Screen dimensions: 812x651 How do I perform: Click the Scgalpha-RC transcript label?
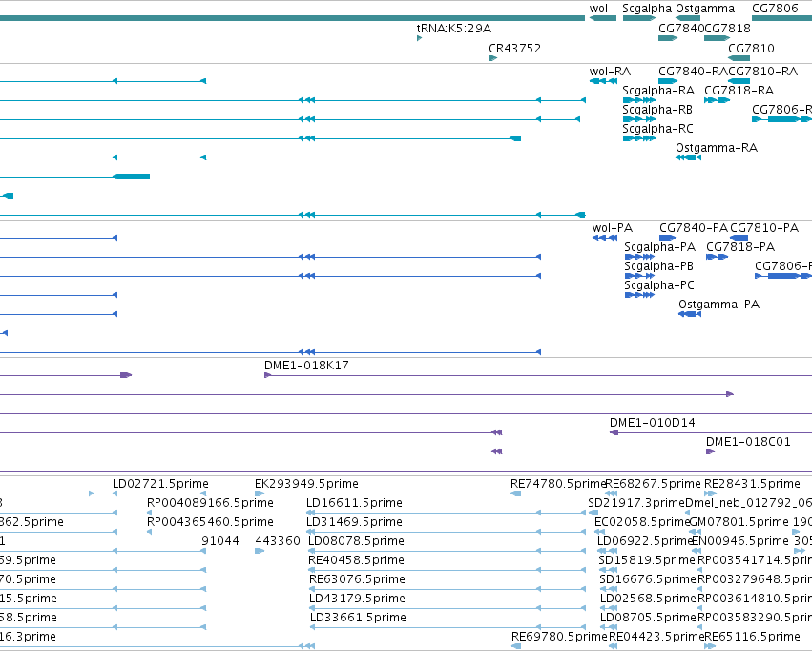tap(657, 129)
